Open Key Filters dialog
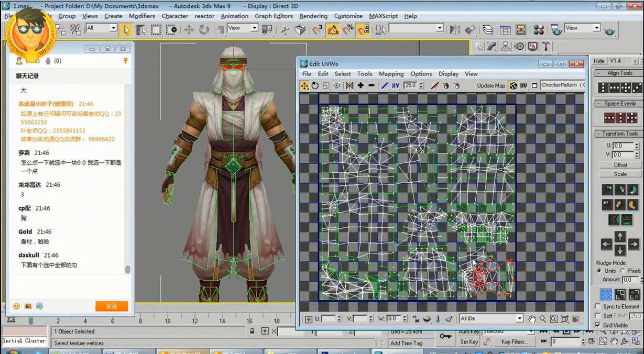 (x=515, y=341)
